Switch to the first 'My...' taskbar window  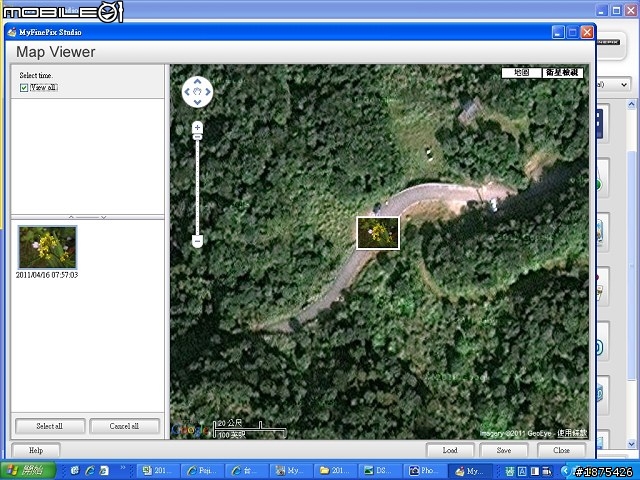(x=290, y=471)
